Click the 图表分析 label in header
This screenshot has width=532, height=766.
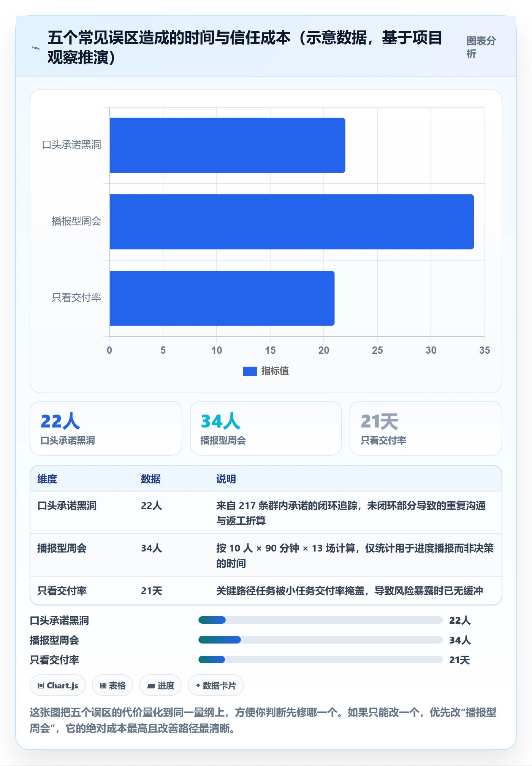coord(481,47)
